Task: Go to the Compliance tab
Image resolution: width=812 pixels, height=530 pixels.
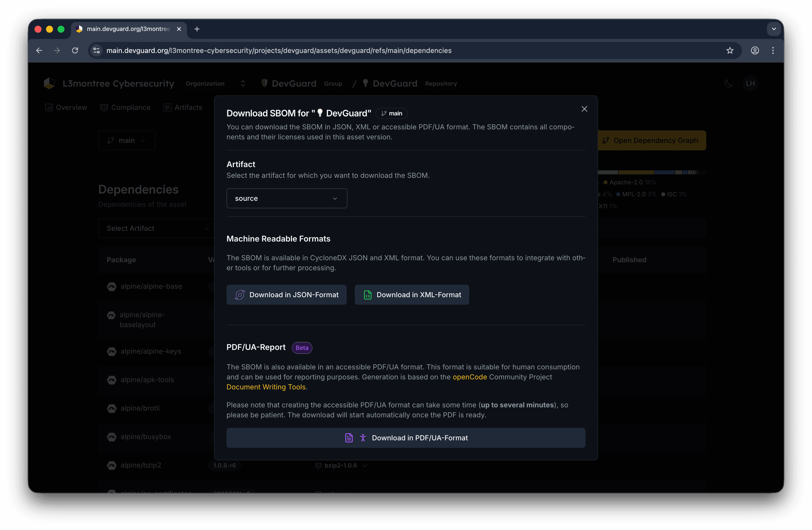Action: [x=125, y=107]
